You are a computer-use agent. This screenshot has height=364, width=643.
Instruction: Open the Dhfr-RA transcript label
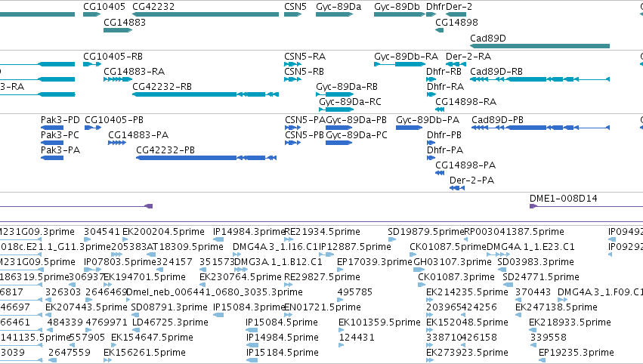(445, 87)
